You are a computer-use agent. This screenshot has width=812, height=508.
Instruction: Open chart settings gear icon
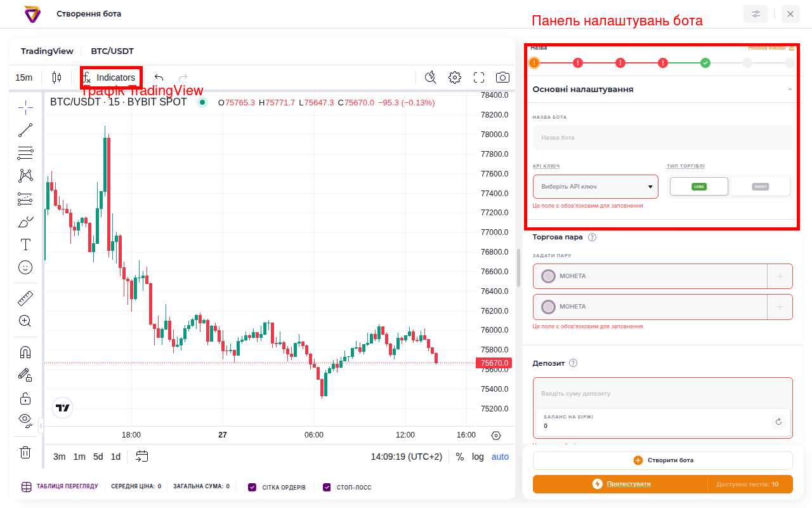[455, 77]
